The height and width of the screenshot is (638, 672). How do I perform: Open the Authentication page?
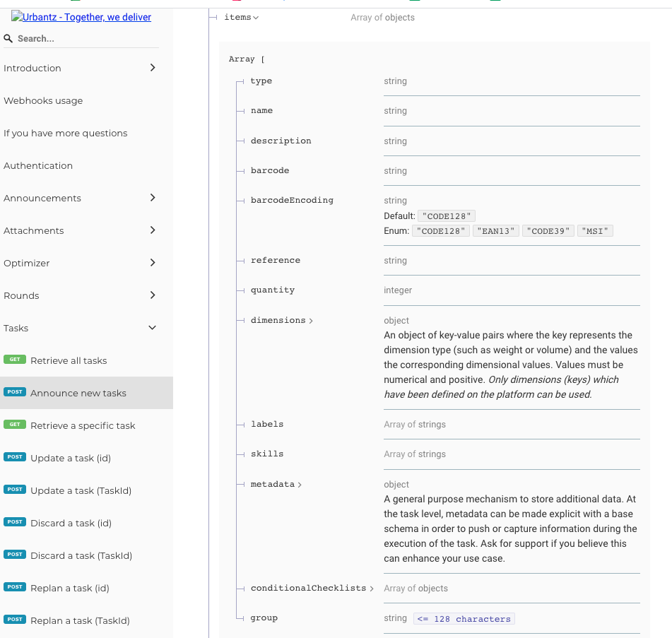[x=38, y=166]
